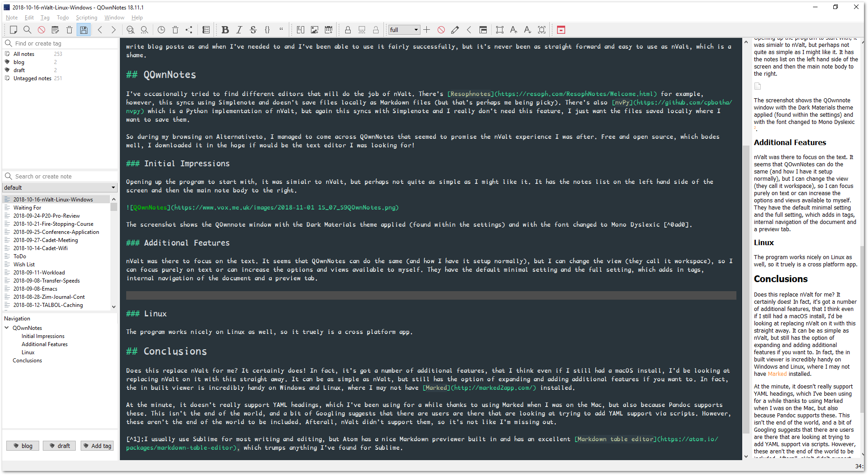This screenshot has width=868, height=475.
Task: Add a new workspace with plus icon
Action: click(427, 30)
